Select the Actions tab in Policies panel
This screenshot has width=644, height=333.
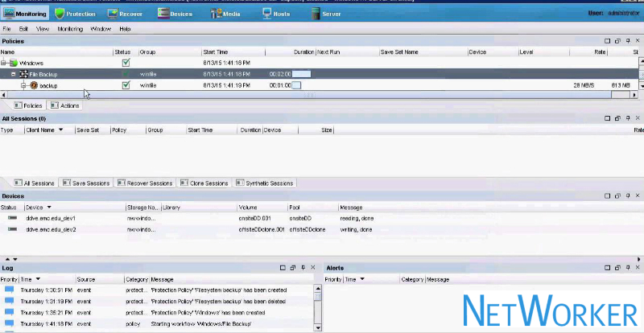(66, 105)
